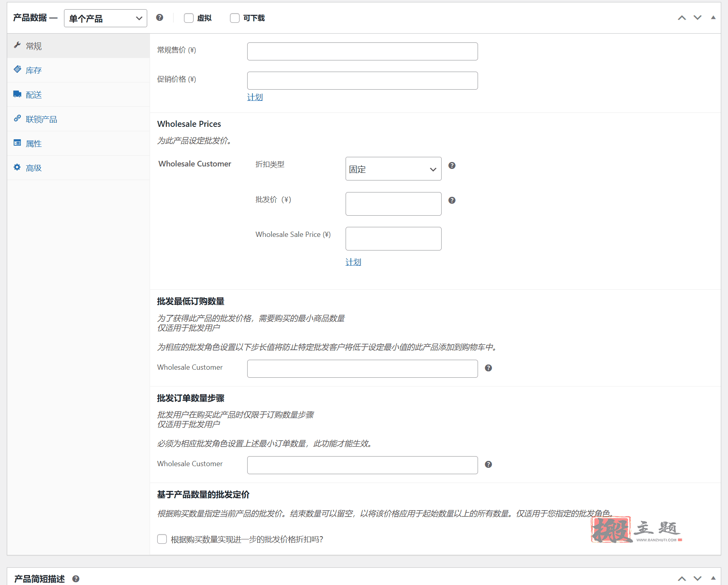The width and height of the screenshot is (728, 585).
Task: Open the 折扣类型 dropdown showing 固定
Action: (394, 169)
